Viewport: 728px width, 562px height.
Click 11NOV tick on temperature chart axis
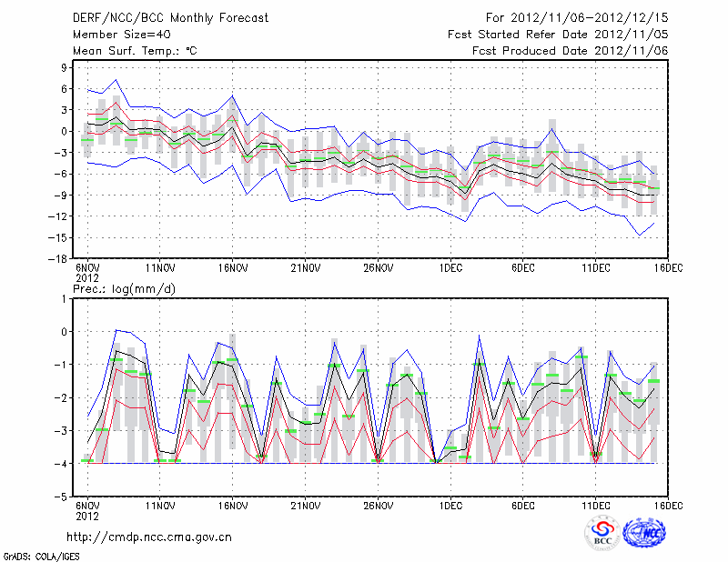160,267
